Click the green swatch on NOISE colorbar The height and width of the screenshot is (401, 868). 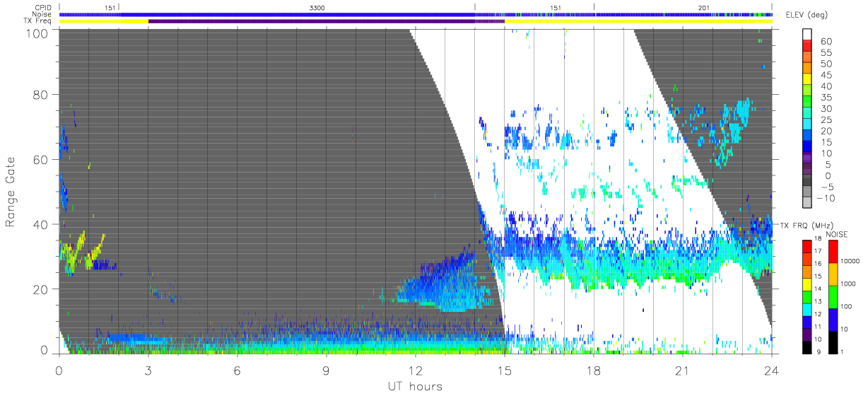[x=832, y=296]
